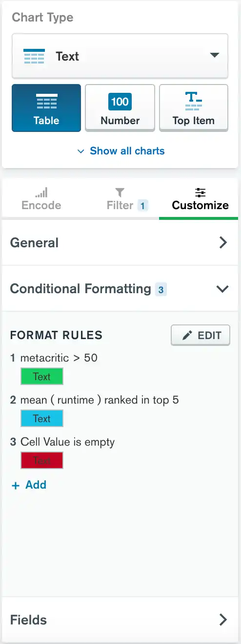Expand the General section
The image size is (241, 644).
[x=120, y=243]
